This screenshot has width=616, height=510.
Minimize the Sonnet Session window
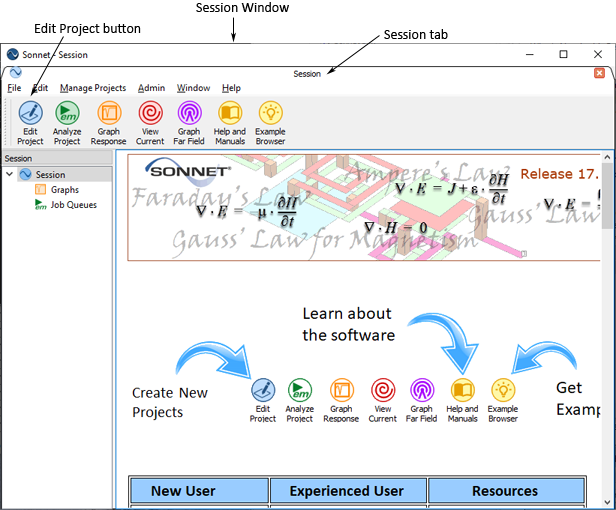(530, 54)
